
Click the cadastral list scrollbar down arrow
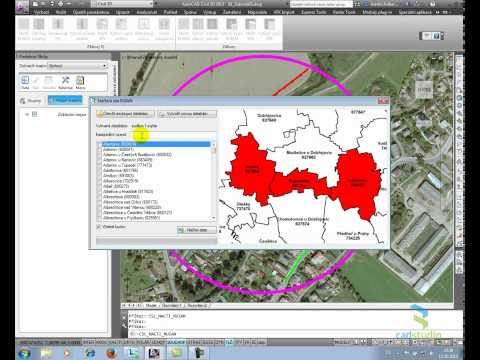[x=213, y=218]
